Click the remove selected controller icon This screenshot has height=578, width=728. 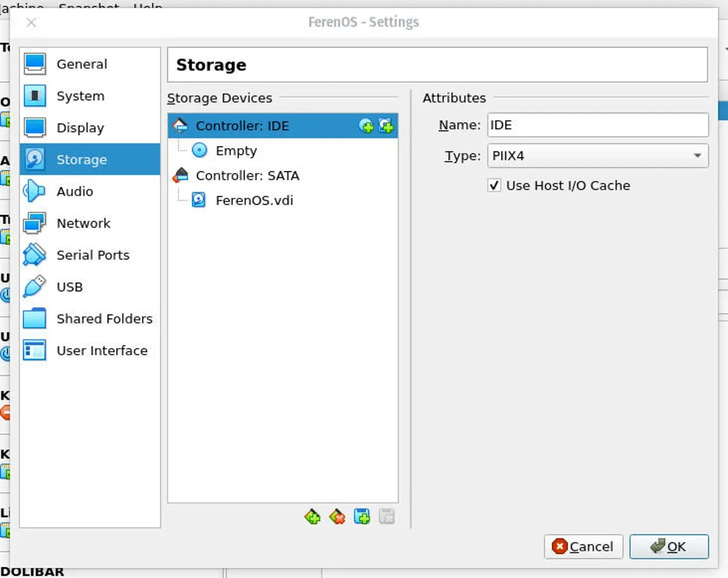pos(337,517)
